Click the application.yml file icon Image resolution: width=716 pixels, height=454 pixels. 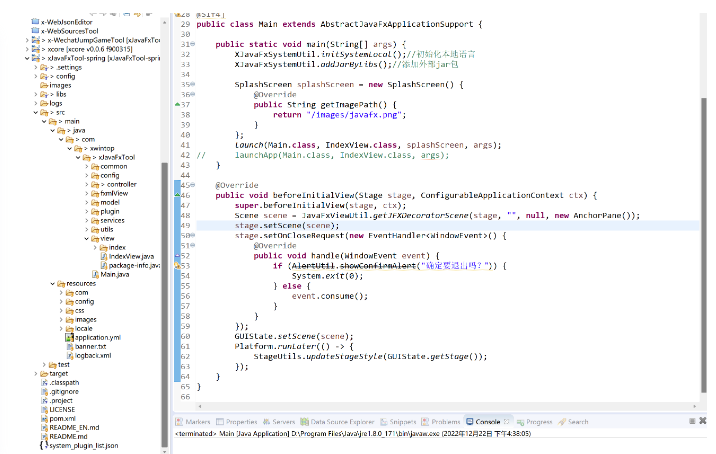pyautogui.click(x=69, y=338)
